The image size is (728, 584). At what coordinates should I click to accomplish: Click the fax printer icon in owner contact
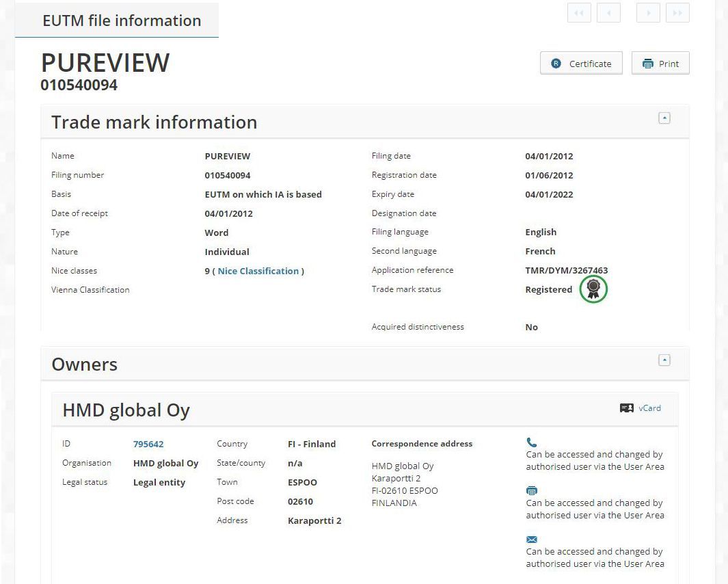(x=532, y=491)
